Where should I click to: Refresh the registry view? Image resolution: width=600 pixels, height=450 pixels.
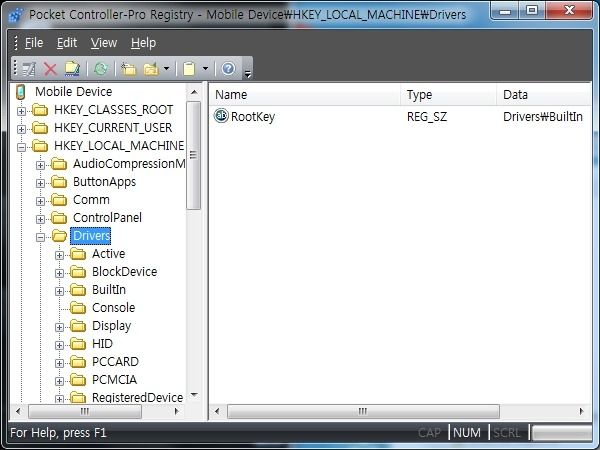(x=101, y=69)
